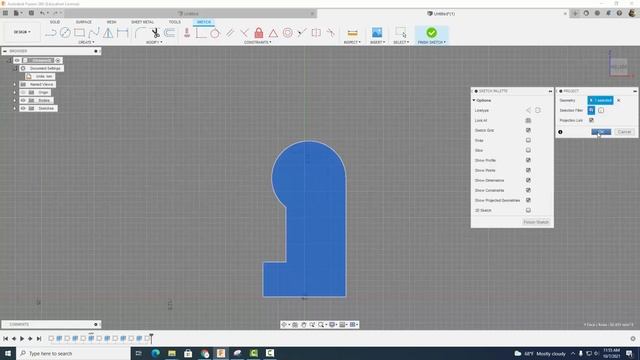Image resolution: width=640 pixels, height=360 pixels.
Task: Select the Circle sketch tool
Action: pos(65,33)
